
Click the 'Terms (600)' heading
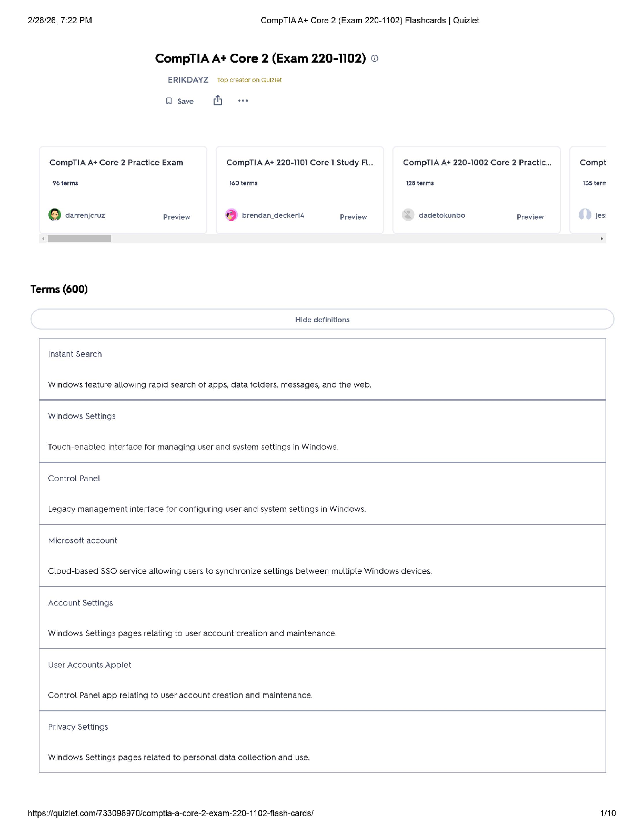coord(59,289)
